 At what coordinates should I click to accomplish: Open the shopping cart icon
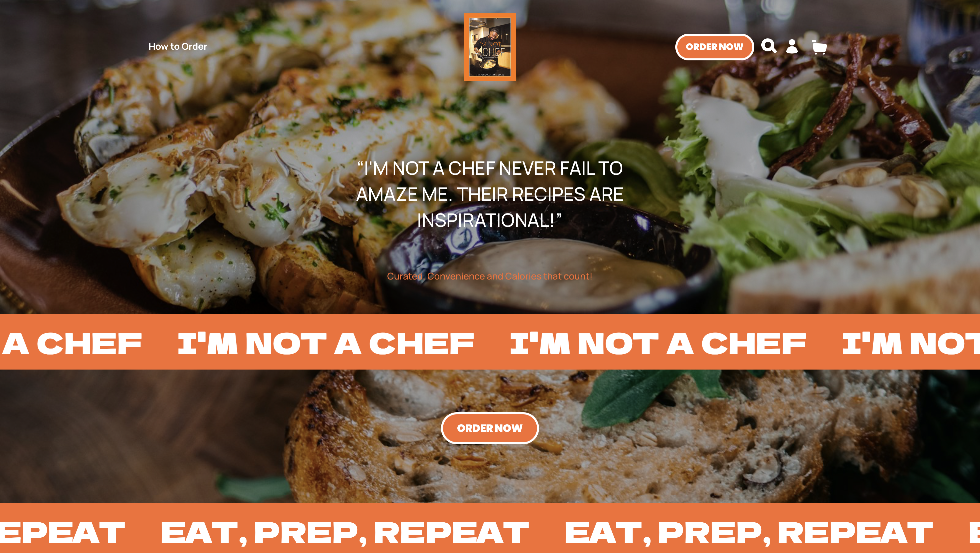point(819,47)
